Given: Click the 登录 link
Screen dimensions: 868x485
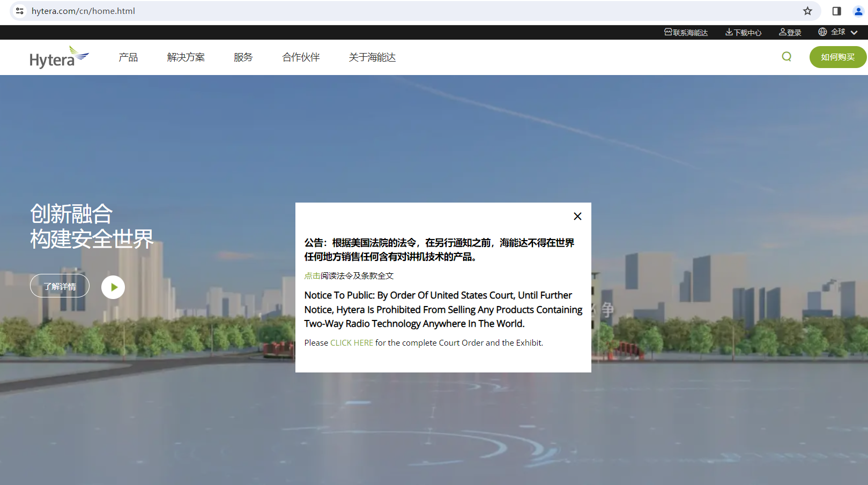Looking at the screenshot, I should coord(790,33).
